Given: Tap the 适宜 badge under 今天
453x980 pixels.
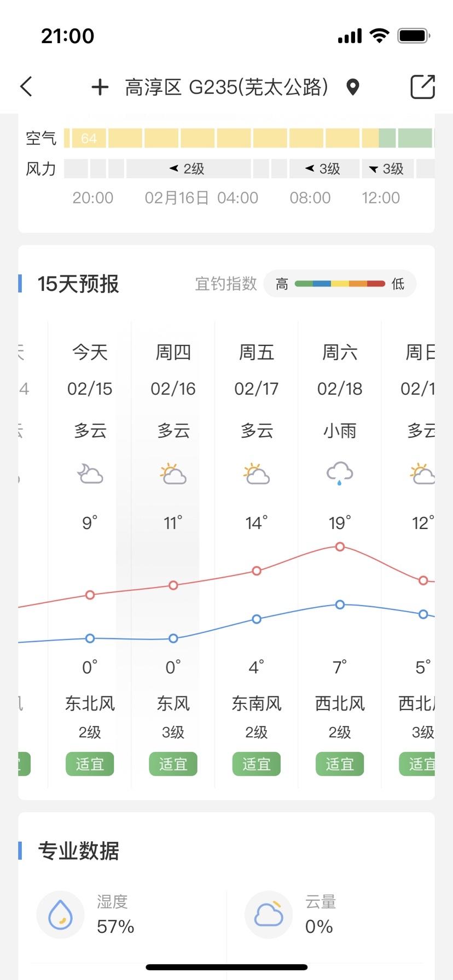Looking at the screenshot, I should [90, 764].
